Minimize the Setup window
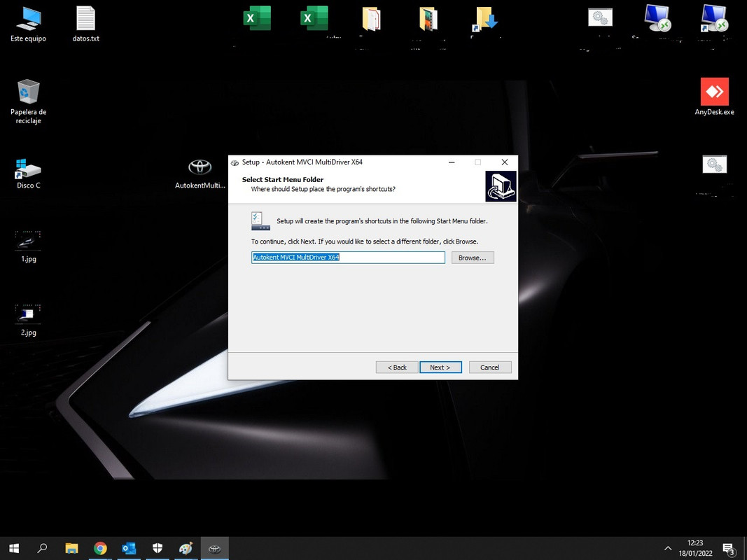 tap(452, 162)
